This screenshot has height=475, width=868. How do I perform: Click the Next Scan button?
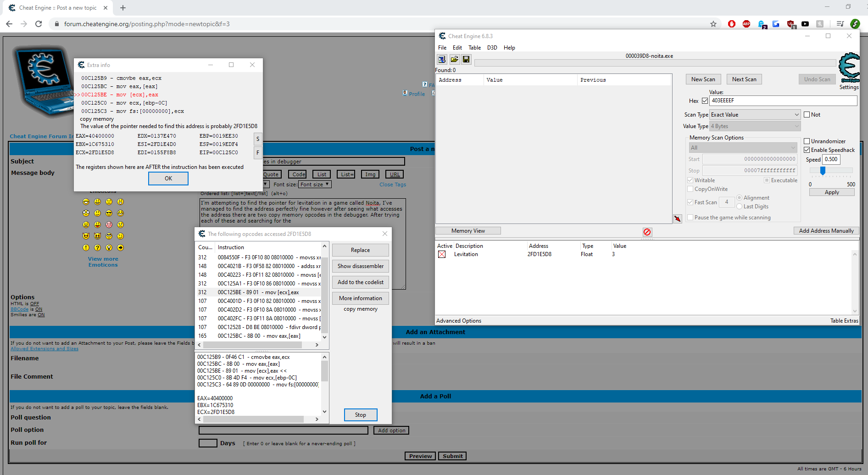[744, 79]
